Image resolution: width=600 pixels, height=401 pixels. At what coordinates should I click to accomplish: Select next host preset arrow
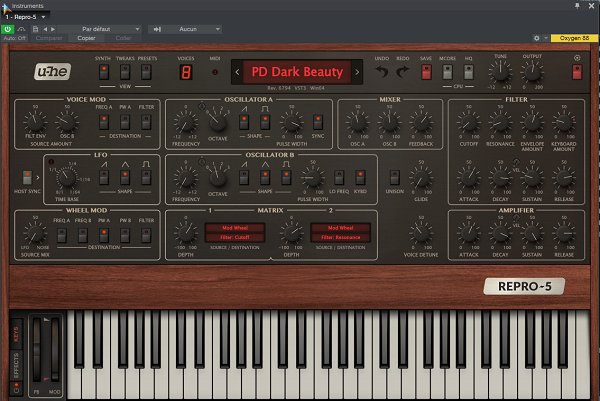53,29
